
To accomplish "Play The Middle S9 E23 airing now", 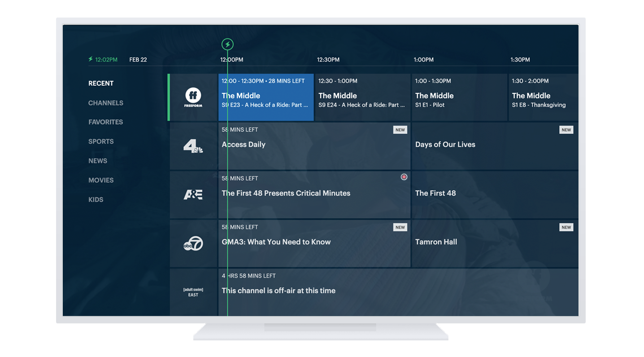I will click(266, 97).
